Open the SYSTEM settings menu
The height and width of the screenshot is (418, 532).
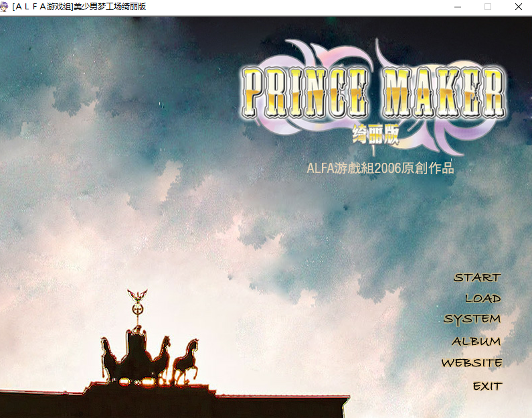click(x=472, y=319)
